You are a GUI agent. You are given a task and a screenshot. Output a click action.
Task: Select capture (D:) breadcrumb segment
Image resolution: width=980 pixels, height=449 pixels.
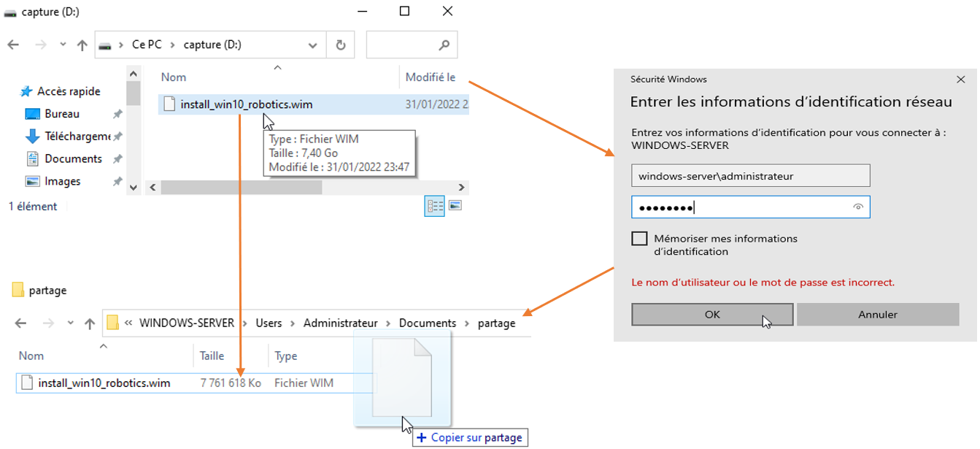point(212,45)
